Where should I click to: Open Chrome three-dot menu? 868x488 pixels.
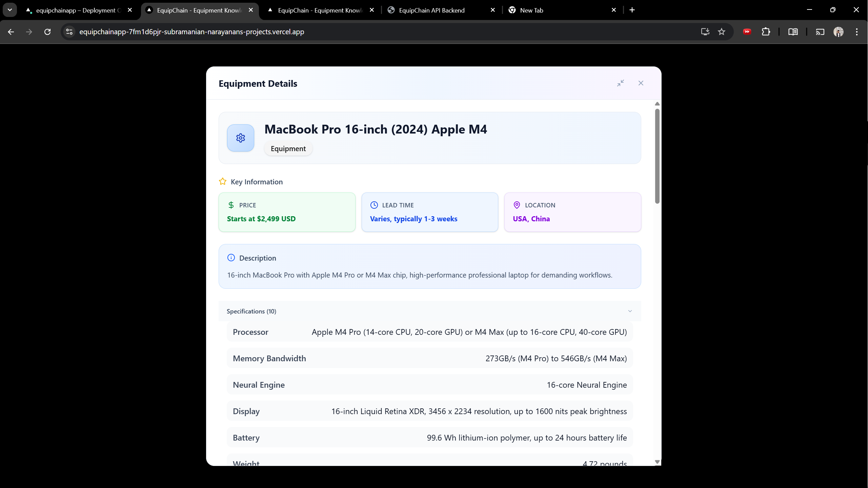point(856,32)
